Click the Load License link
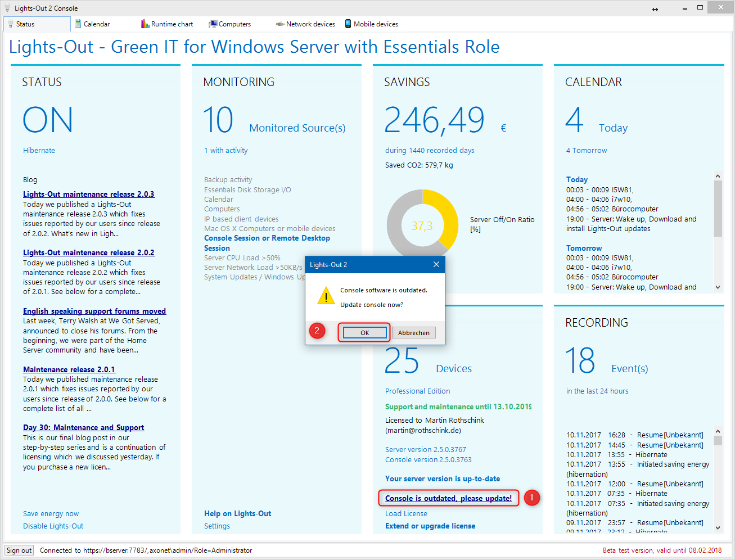 pos(406,513)
